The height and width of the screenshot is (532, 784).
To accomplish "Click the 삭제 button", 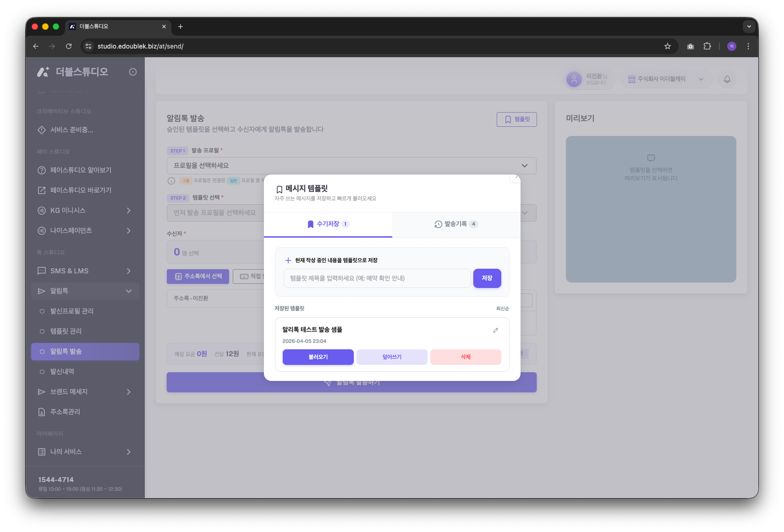I will 466,357.
